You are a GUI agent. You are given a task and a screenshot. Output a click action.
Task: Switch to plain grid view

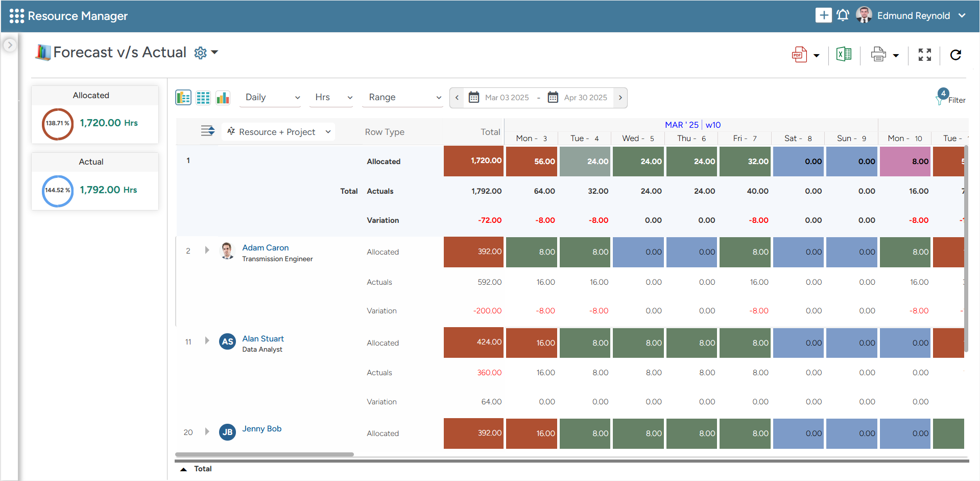(x=203, y=98)
